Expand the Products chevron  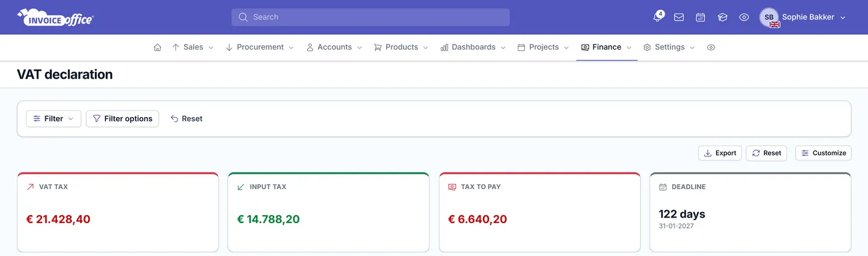point(426,47)
